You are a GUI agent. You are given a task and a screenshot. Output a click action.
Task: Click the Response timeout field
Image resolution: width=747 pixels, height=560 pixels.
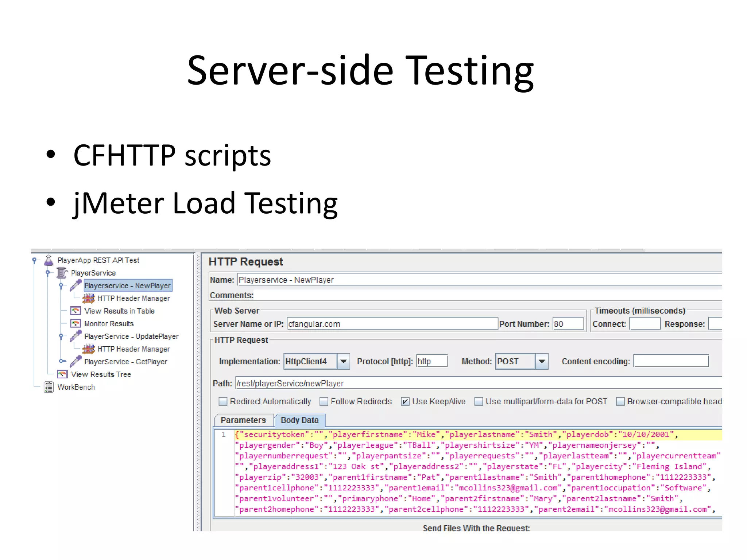(715, 324)
